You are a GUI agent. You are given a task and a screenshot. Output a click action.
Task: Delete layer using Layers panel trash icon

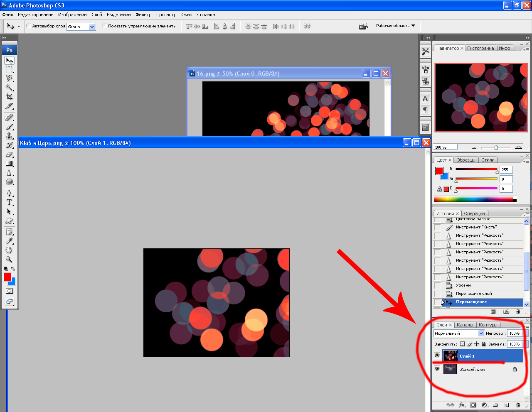tap(518, 405)
